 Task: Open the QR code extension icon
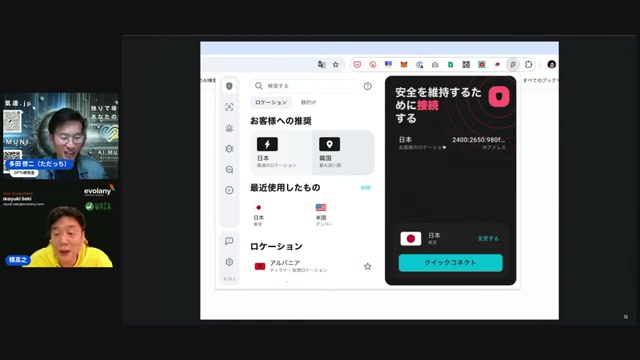[x=466, y=64]
